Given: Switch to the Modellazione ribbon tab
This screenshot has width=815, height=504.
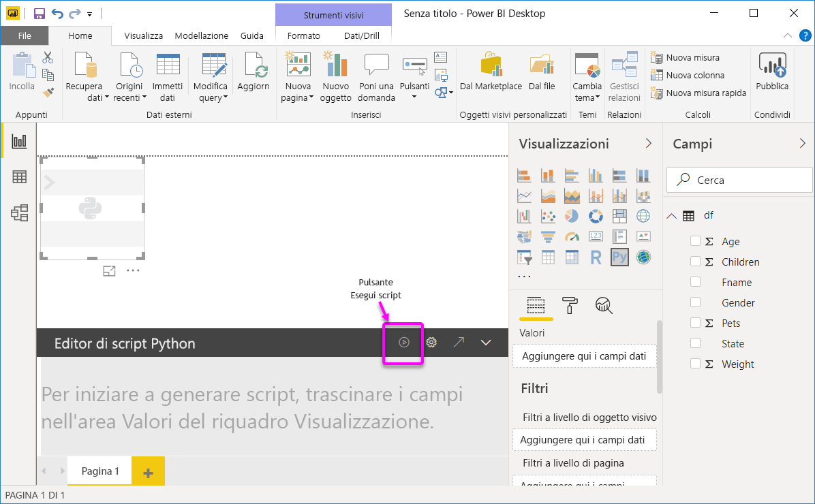Looking at the screenshot, I should click(202, 35).
